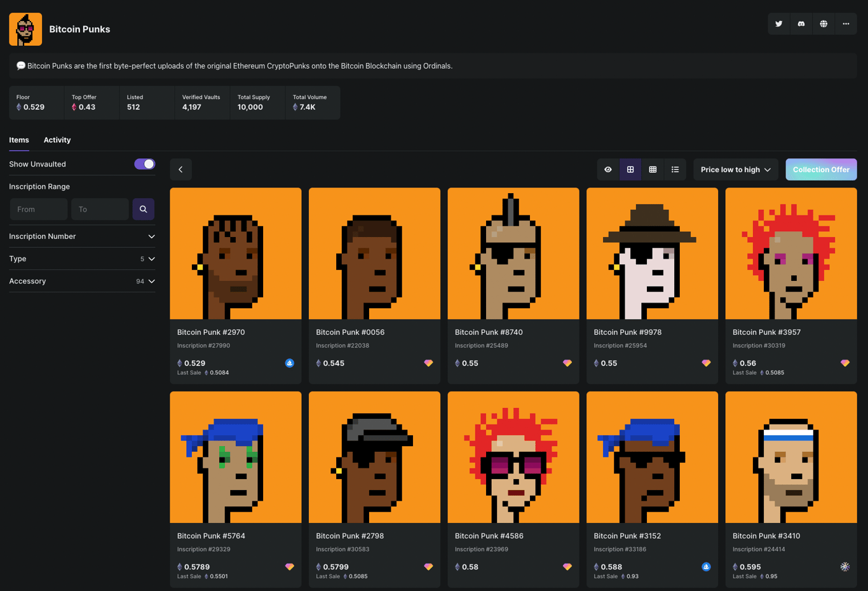This screenshot has width=868, height=591.
Task: Switch to the Items tab
Action: pyautogui.click(x=19, y=140)
